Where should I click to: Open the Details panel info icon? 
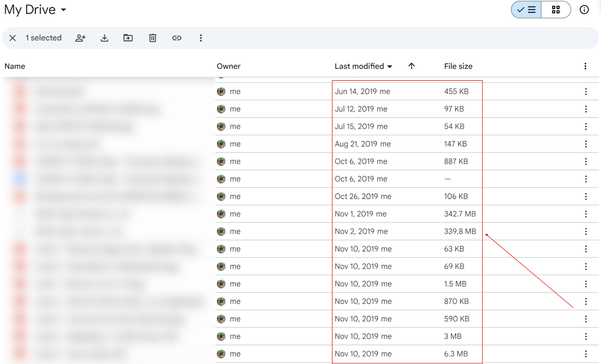[584, 9]
